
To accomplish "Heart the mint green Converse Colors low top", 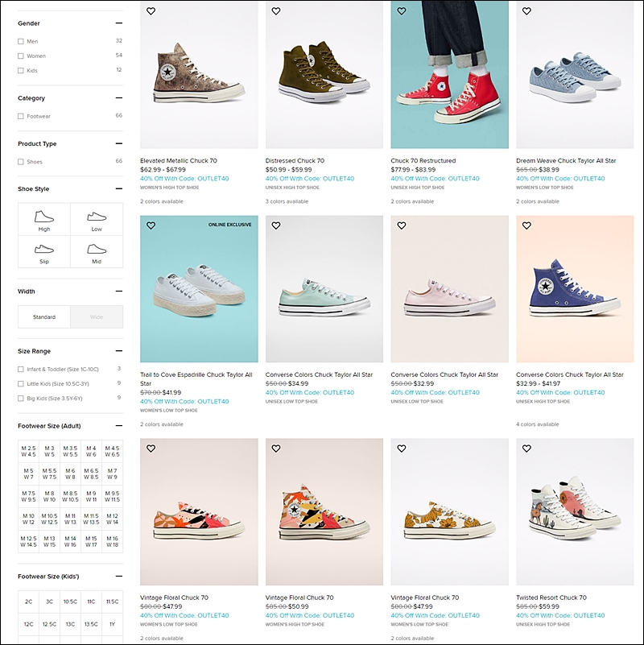I will point(276,225).
